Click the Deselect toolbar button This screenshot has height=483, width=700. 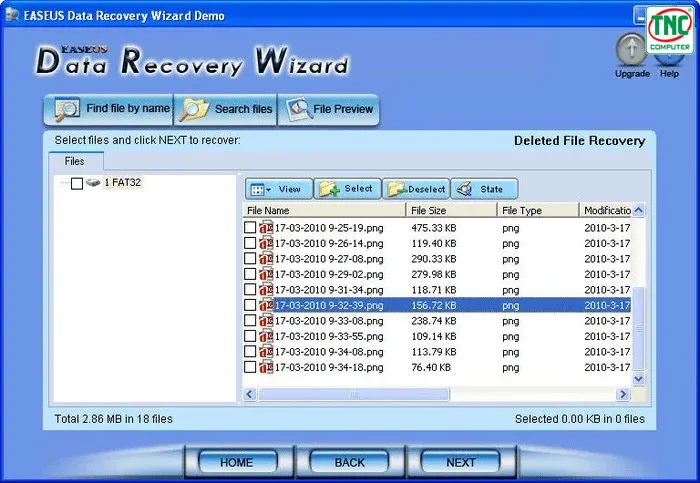click(416, 189)
